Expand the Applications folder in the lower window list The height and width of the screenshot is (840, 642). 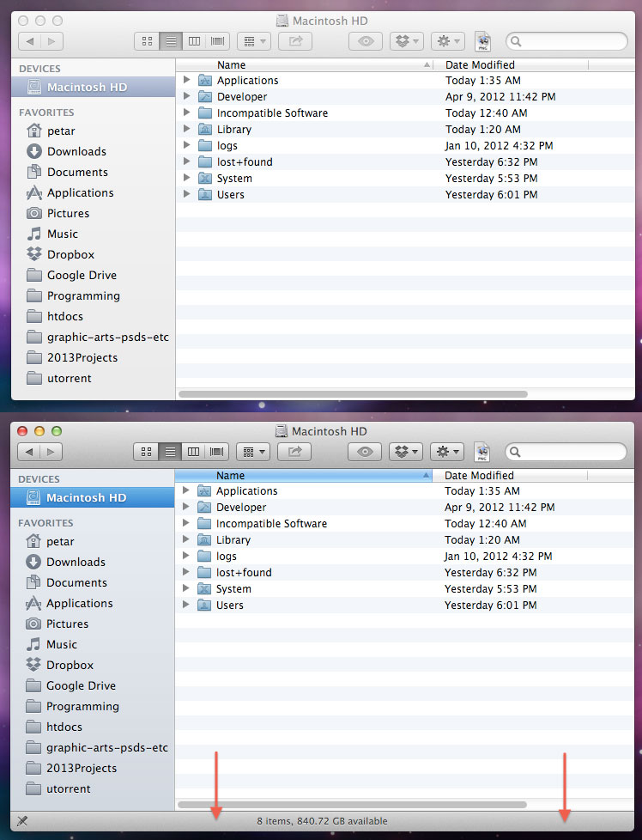tap(185, 490)
